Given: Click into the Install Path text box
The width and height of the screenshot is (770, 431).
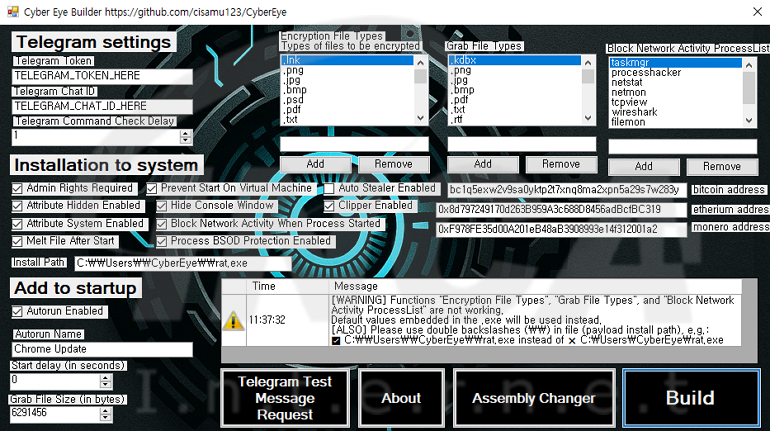Looking at the screenshot, I should click(183, 264).
